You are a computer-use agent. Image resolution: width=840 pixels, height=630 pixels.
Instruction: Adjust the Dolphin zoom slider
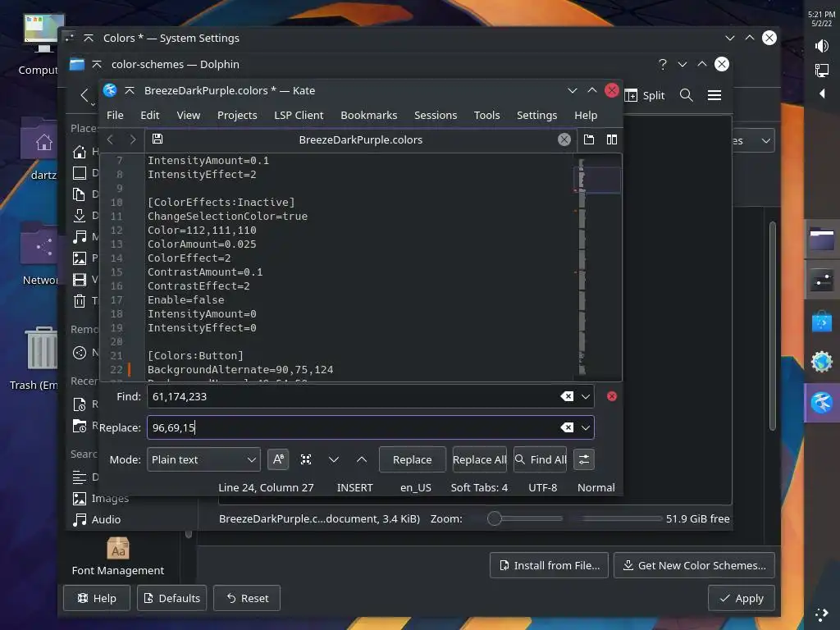click(x=525, y=518)
